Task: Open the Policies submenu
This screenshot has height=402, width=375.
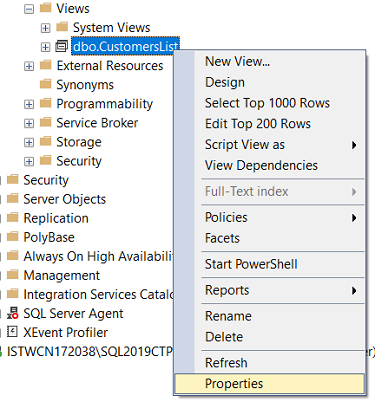Action: click(x=269, y=217)
